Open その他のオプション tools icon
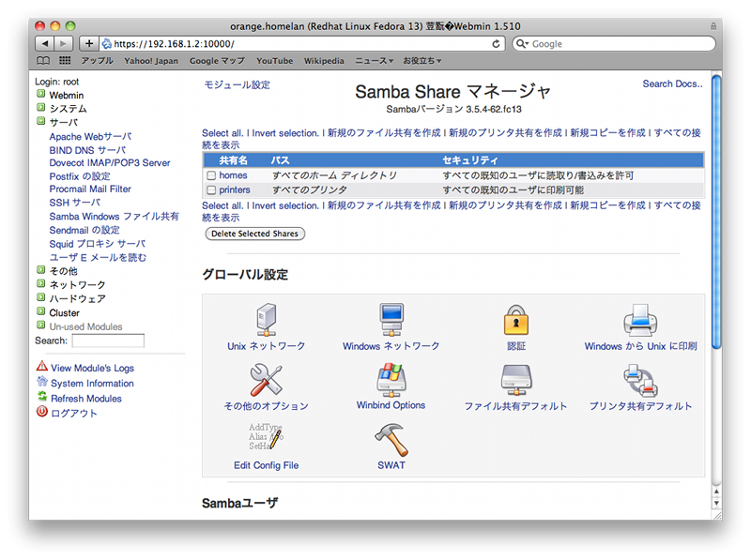The image size is (751, 560). [266, 379]
